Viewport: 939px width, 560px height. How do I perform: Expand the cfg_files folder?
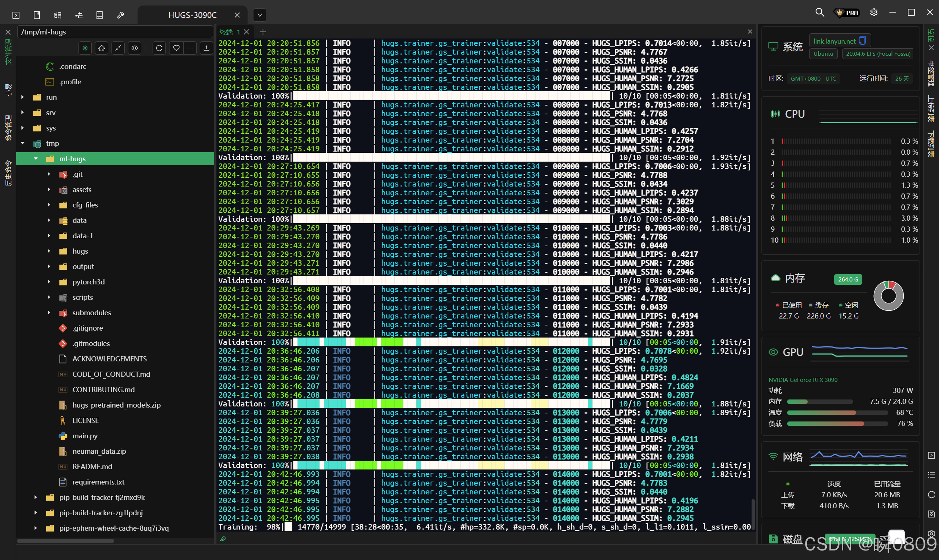[x=49, y=205]
